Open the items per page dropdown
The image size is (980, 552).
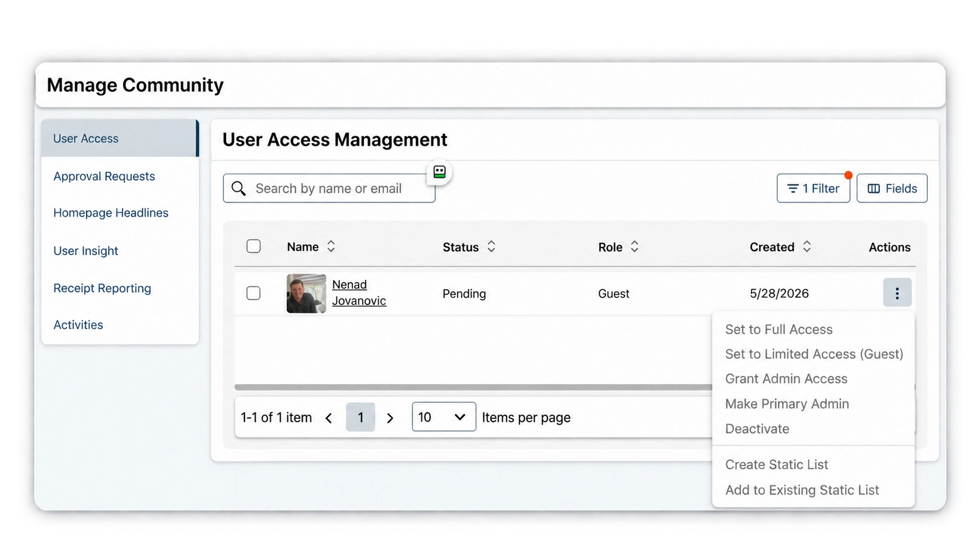coord(444,416)
